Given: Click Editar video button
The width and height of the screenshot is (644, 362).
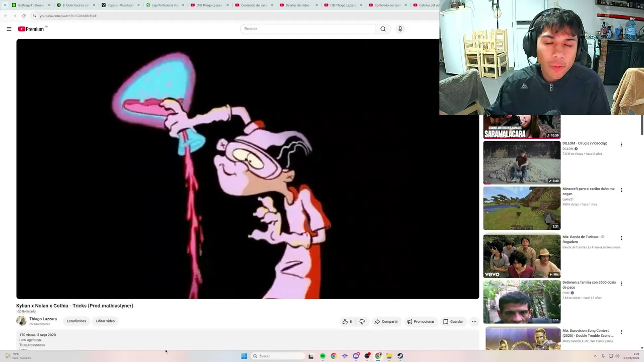Looking at the screenshot, I should coord(105,321).
